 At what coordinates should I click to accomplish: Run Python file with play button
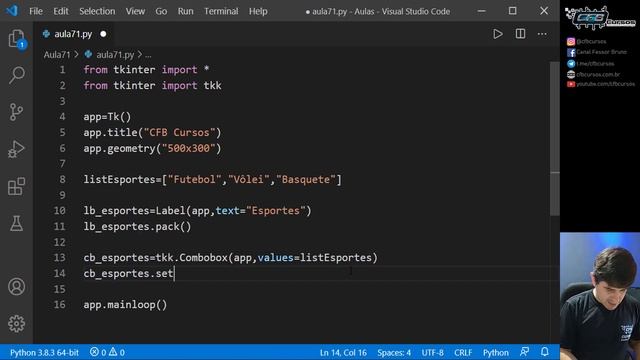498,34
